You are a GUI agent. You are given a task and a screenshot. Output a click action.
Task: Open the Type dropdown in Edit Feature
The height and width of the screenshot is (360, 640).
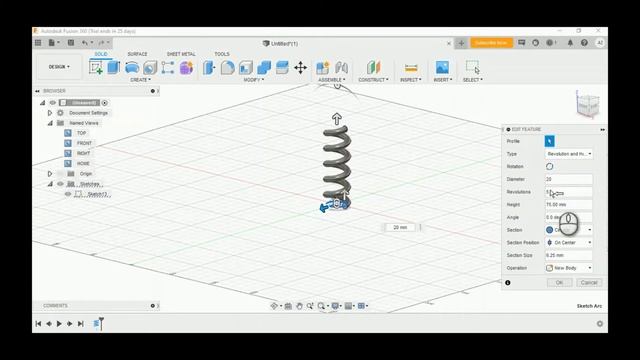coord(569,154)
